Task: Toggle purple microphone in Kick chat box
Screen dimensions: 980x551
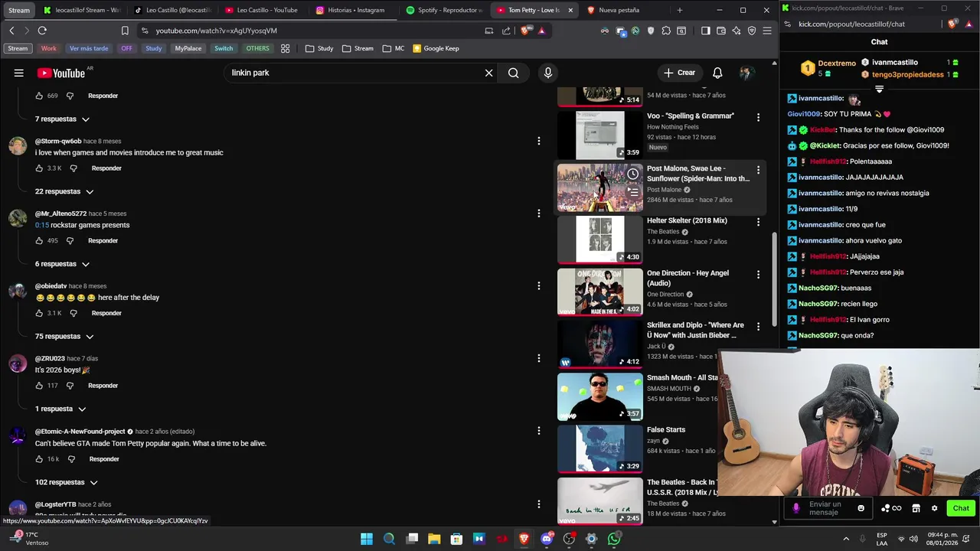Action: tap(796, 508)
